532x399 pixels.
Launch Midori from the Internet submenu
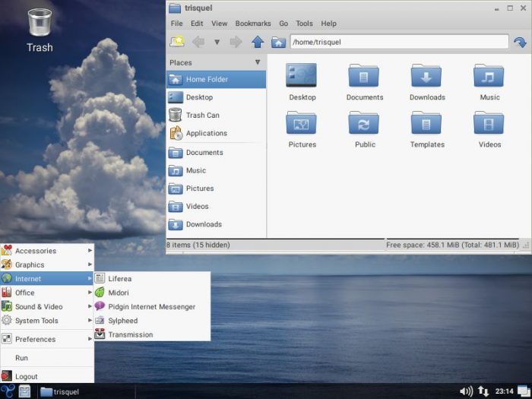(x=119, y=293)
